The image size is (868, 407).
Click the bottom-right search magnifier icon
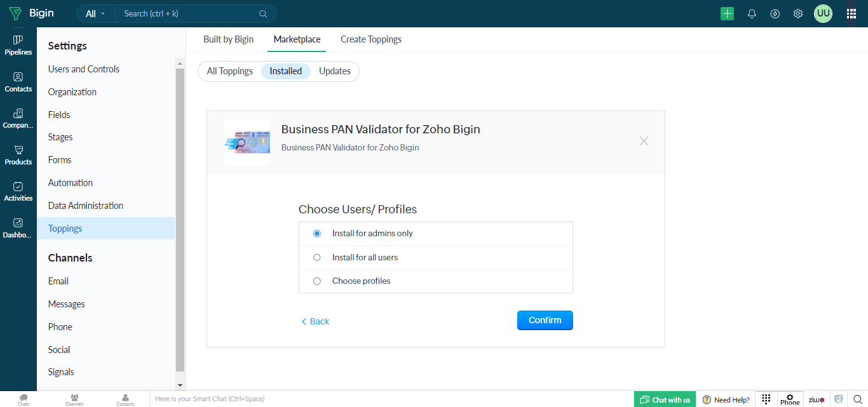[857, 399]
